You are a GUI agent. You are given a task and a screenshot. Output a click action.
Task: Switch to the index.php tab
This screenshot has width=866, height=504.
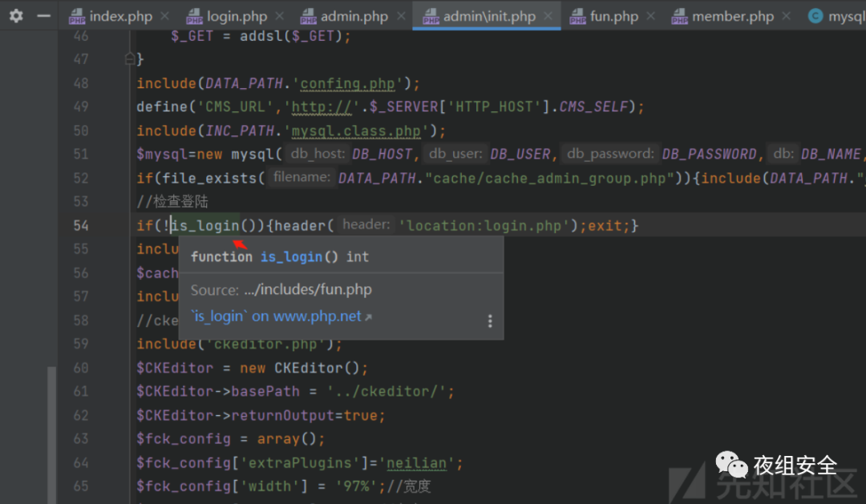pos(120,17)
